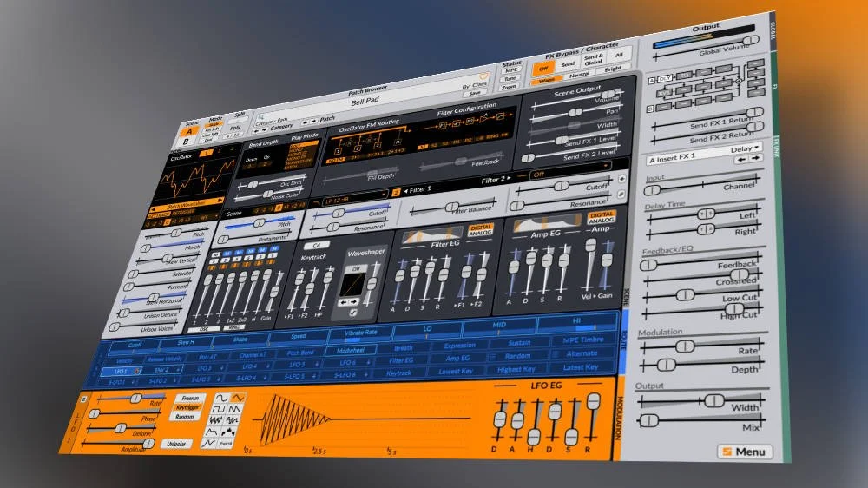Viewport: 868px width, 488px height.
Task: Click the patch search magnifier icon
Action: pyautogui.click(x=260, y=117)
